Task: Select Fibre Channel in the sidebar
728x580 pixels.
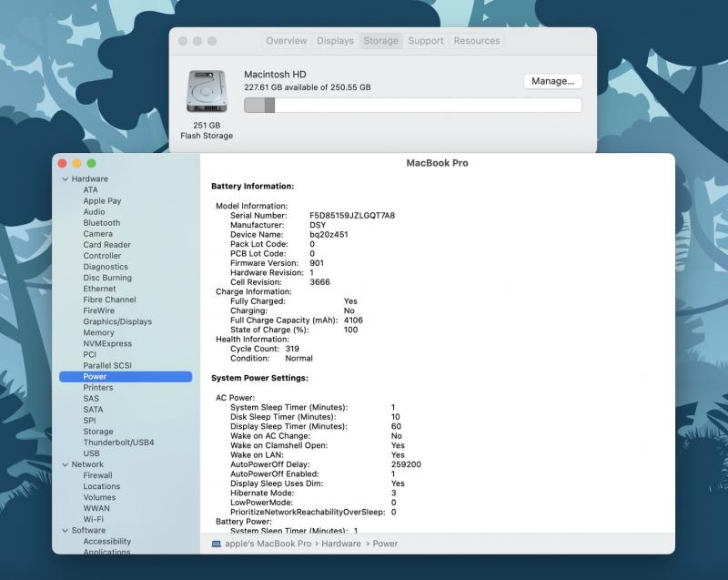Action: coord(109,300)
